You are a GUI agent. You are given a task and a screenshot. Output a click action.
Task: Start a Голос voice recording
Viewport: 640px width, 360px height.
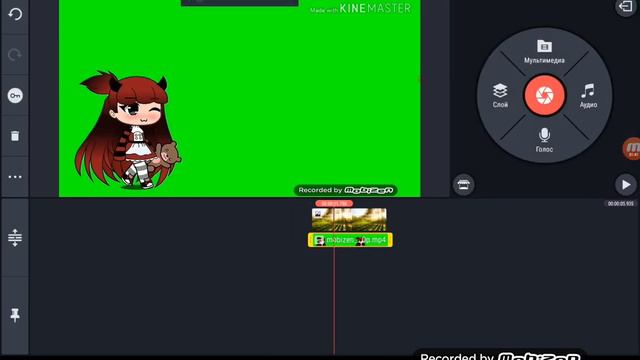[x=544, y=140]
